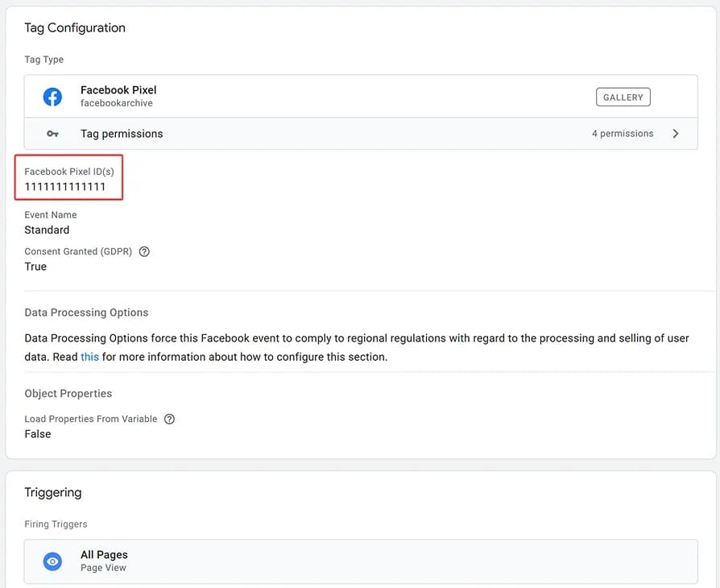The width and height of the screenshot is (720, 588).
Task: Click the Tag Type label
Action: [44, 60]
